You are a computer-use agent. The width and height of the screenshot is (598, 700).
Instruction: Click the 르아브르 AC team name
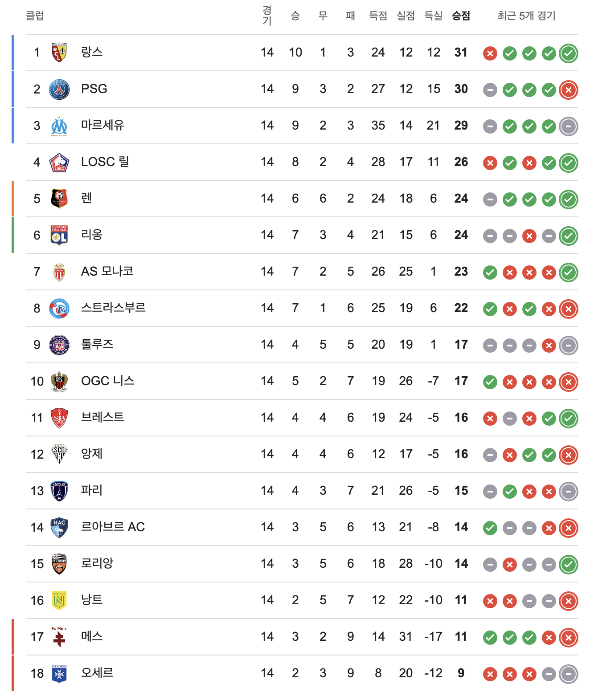tap(113, 527)
